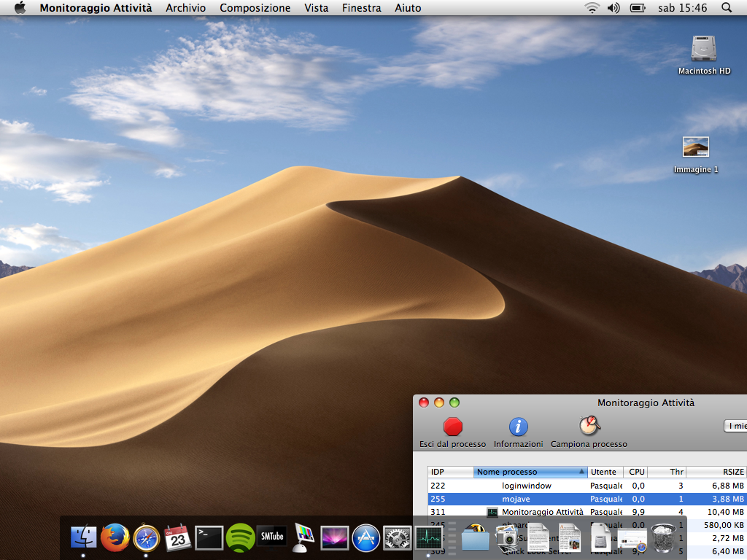
Task: Sort by the RSIZE column header
Action: (x=716, y=472)
